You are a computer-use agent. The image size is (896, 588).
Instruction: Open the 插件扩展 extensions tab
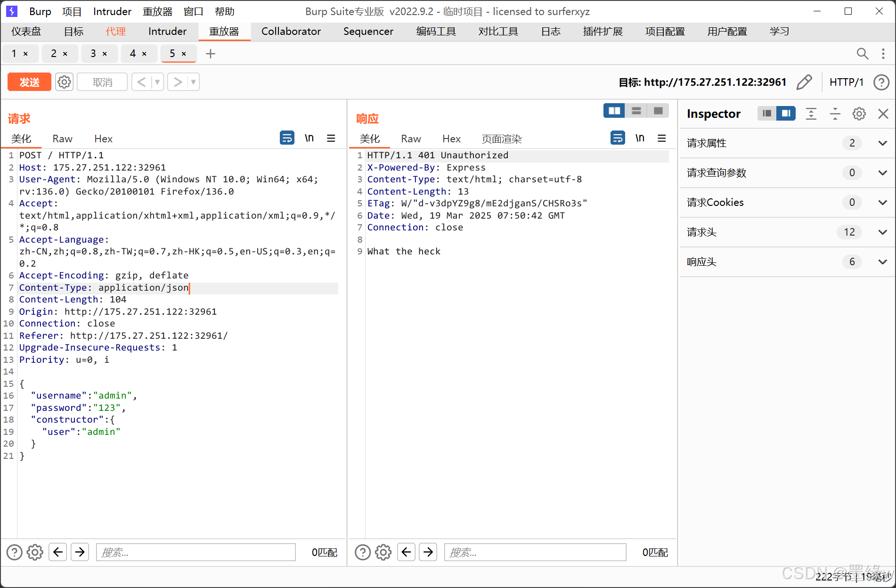(603, 32)
